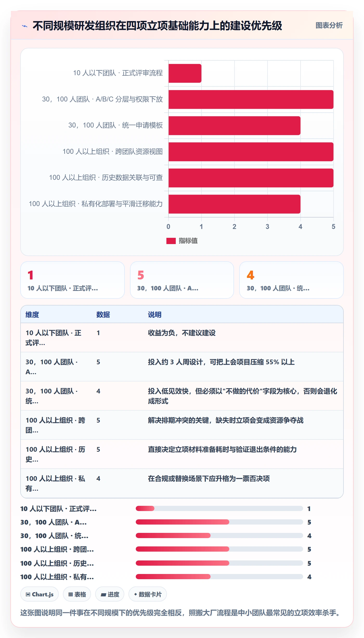Click the chart bar for 历史数据关联与可查
Image resolution: width=364 pixels, height=638 pixels.
click(x=251, y=178)
